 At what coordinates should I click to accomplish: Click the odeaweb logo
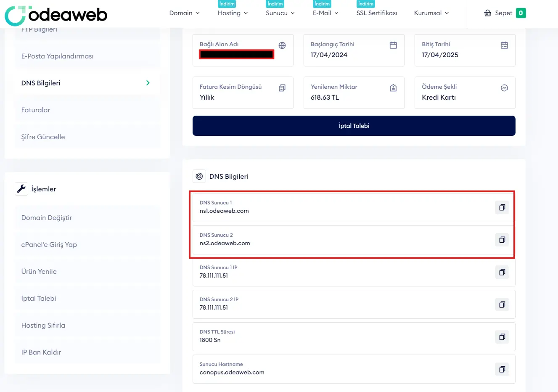pyautogui.click(x=56, y=16)
